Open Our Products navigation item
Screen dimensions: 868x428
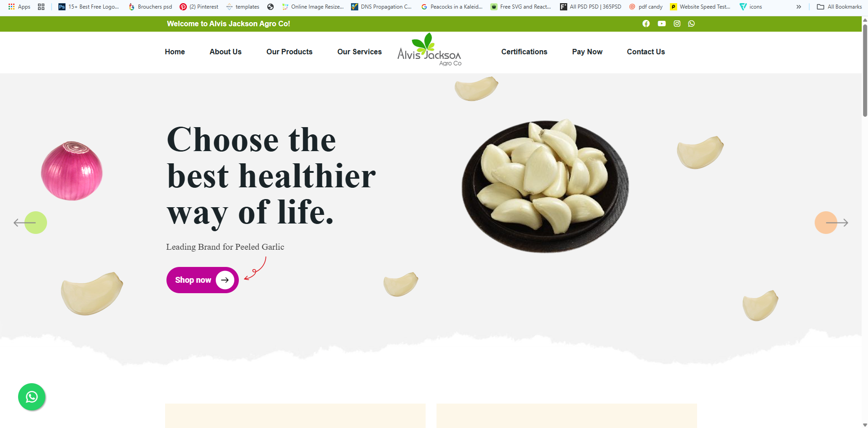[x=289, y=52]
